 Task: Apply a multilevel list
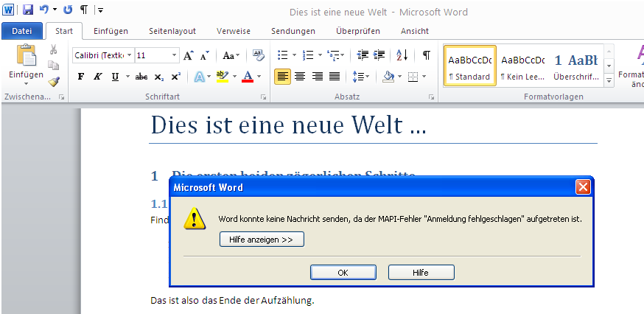(332, 55)
